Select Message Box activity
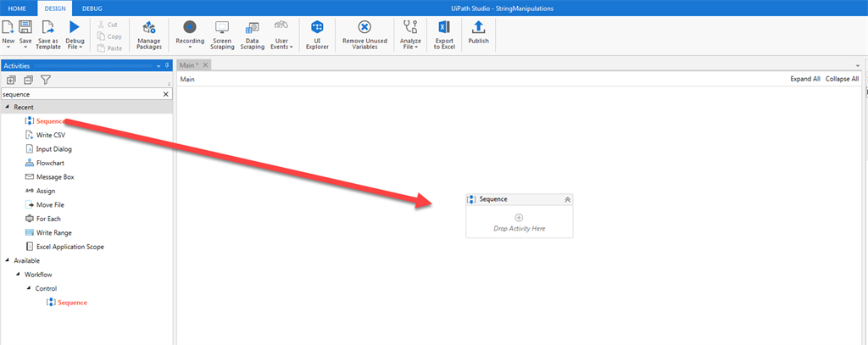Image resolution: width=868 pixels, height=345 pixels. (49, 177)
